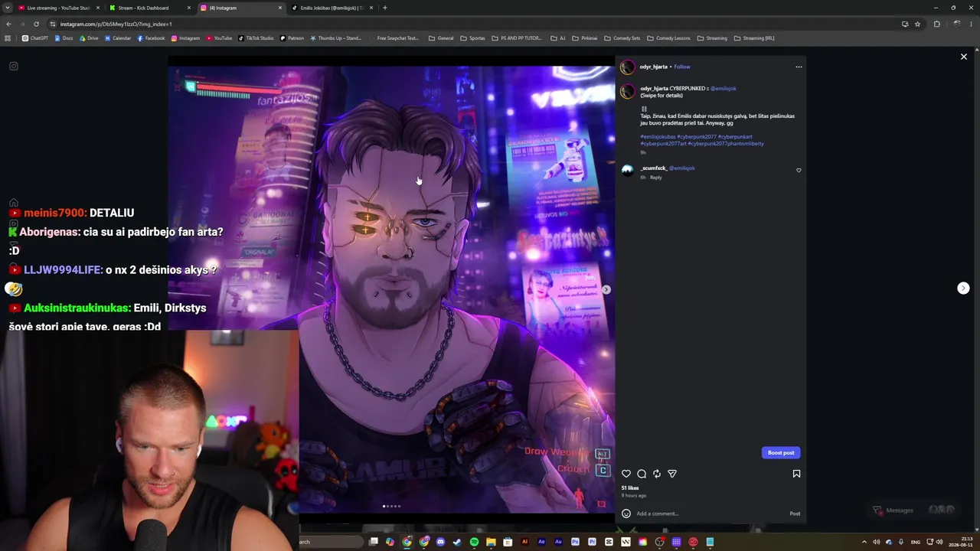The width and height of the screenshot is (980, 551).
Task: Launch Adobe Premiere Pro from the taskbar
Action: (592, 542)
